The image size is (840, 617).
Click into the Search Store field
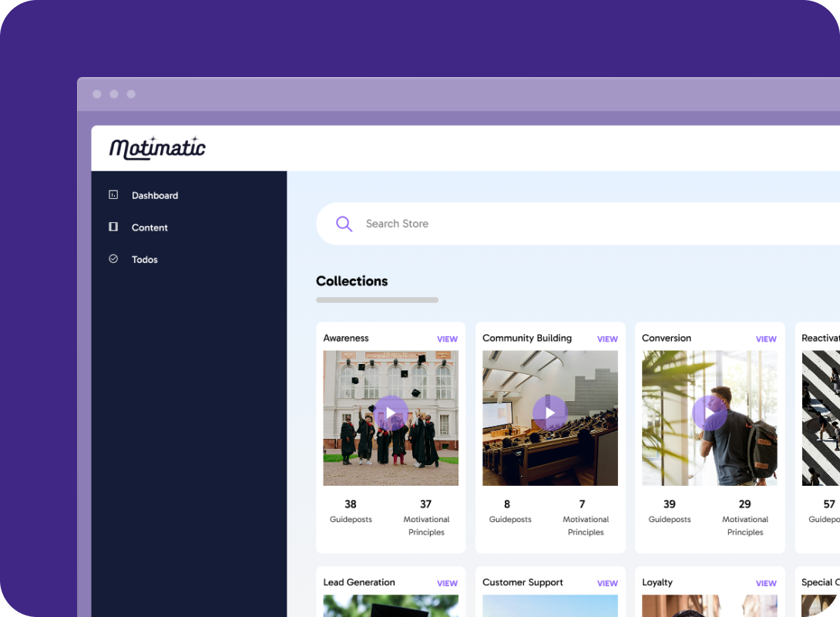coord(578,224)
